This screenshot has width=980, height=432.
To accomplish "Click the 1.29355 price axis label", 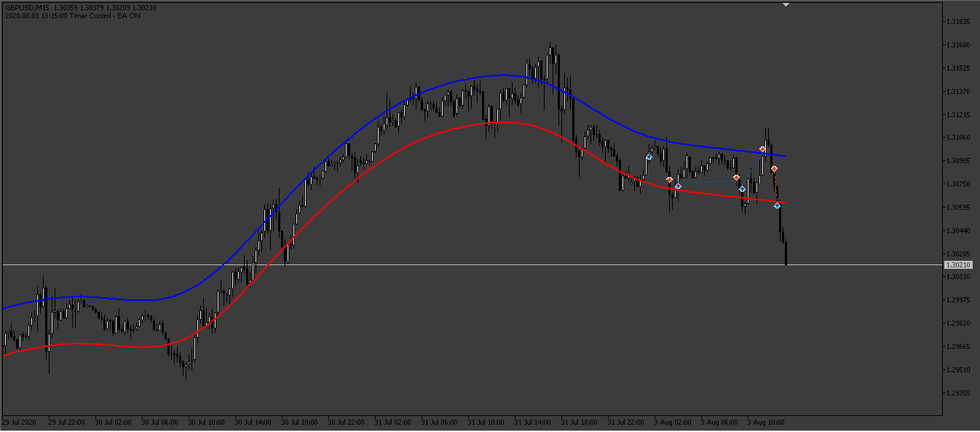I will click(x=959, y=393).
